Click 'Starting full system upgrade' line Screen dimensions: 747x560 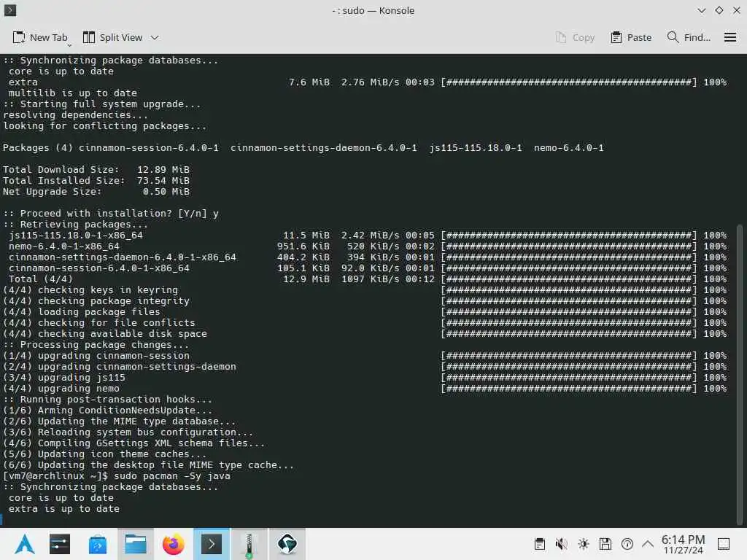point(102,104)
